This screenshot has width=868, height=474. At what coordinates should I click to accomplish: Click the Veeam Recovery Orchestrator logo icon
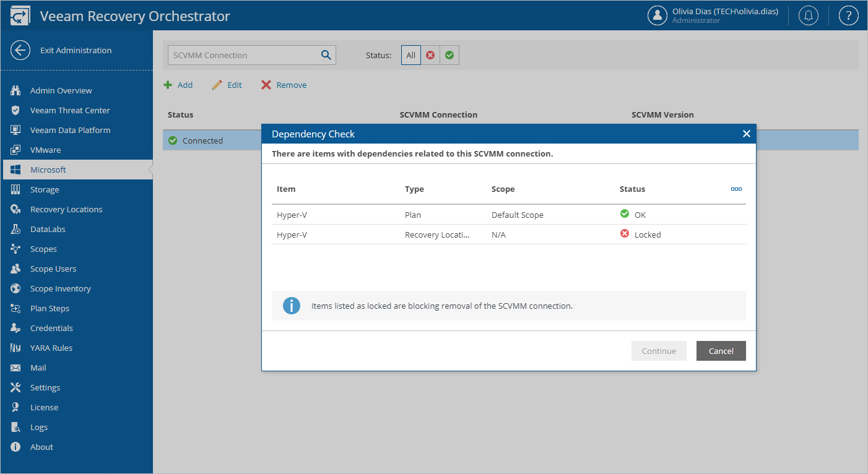[x=20, y=16]
